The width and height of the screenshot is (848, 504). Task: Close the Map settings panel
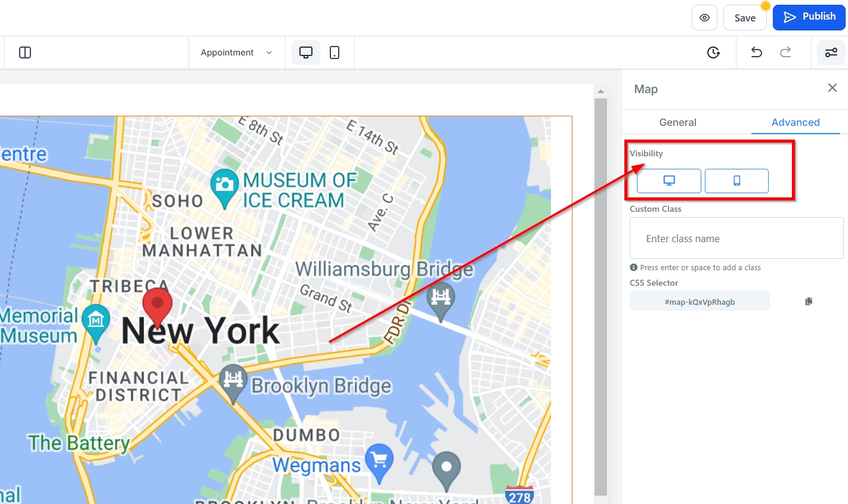click(x=832, y=88)
